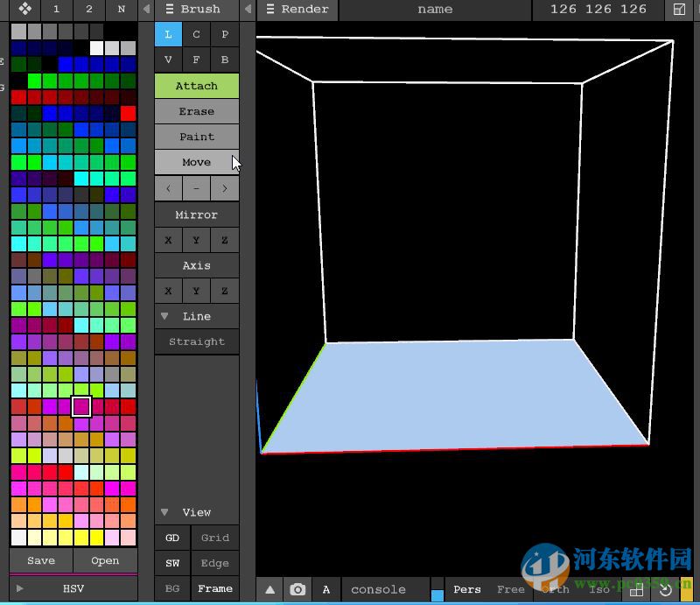Click the Save palette button

40,560
